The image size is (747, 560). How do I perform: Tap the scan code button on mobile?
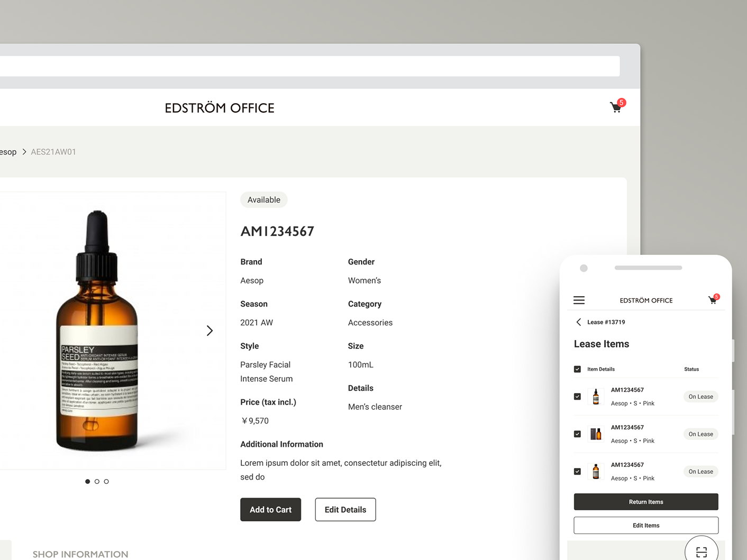[702, 551]
